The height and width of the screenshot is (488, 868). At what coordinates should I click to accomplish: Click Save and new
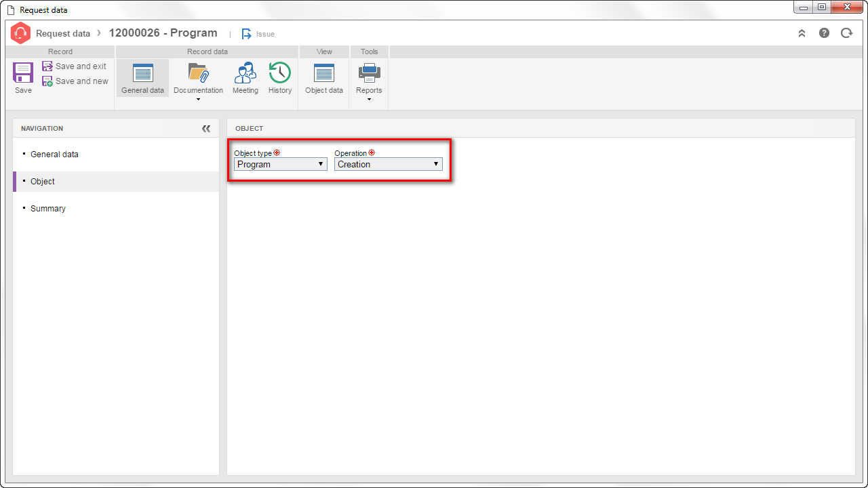pos(75,81)
